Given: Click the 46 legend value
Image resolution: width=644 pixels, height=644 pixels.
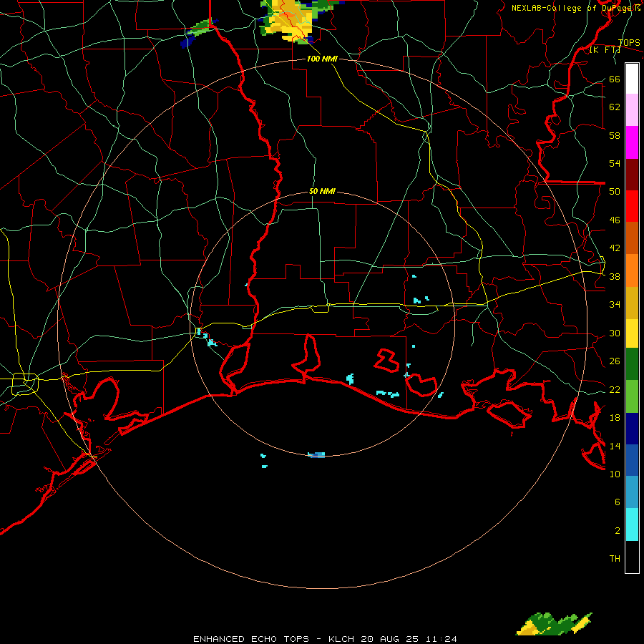Looking at the screenshot, I should (615, 220).
